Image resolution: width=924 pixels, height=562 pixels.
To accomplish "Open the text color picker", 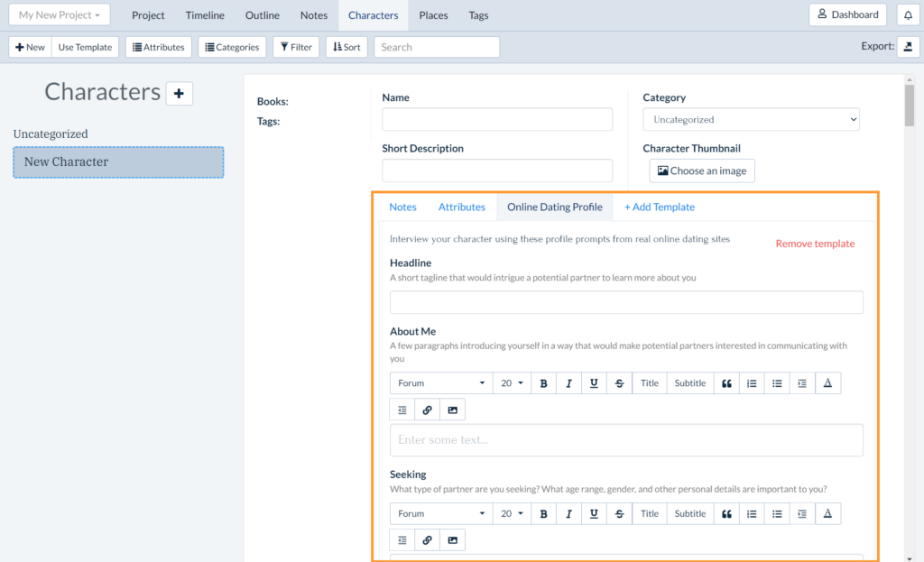I will point(827,382).
